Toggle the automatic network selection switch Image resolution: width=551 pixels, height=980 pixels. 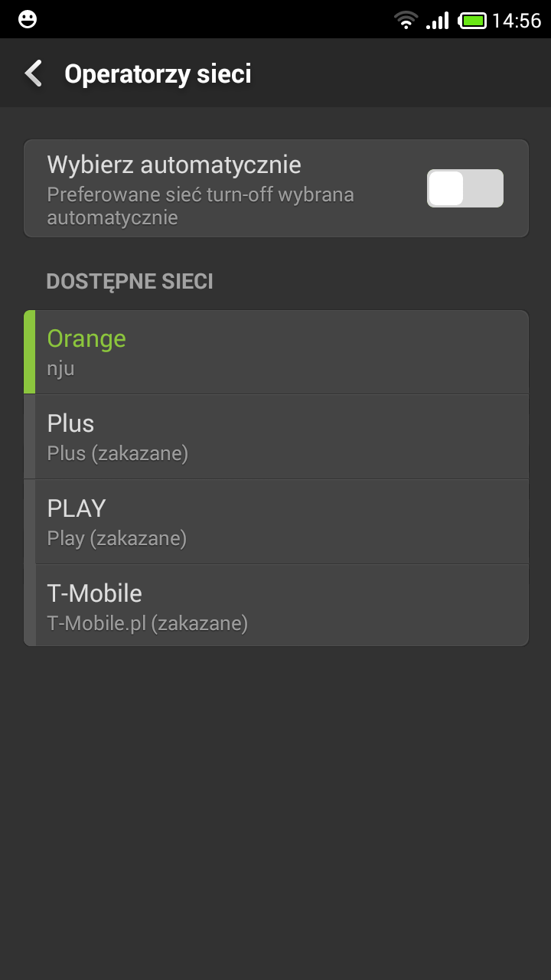[x=465, y=188]
